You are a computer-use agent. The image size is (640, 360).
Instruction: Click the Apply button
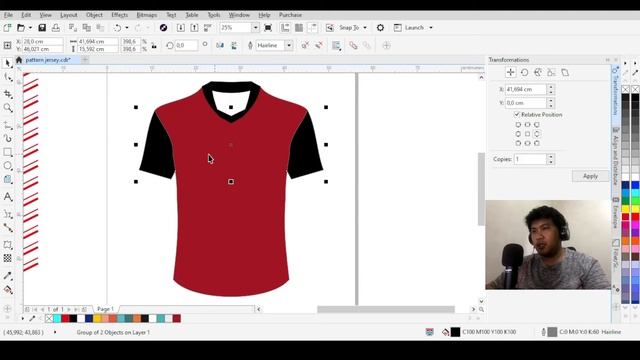[590, 176]
